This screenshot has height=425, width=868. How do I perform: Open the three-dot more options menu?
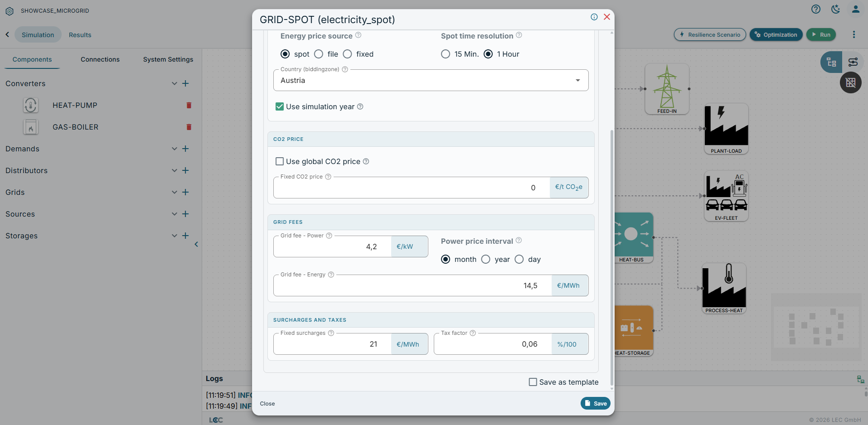click(854, 34)
